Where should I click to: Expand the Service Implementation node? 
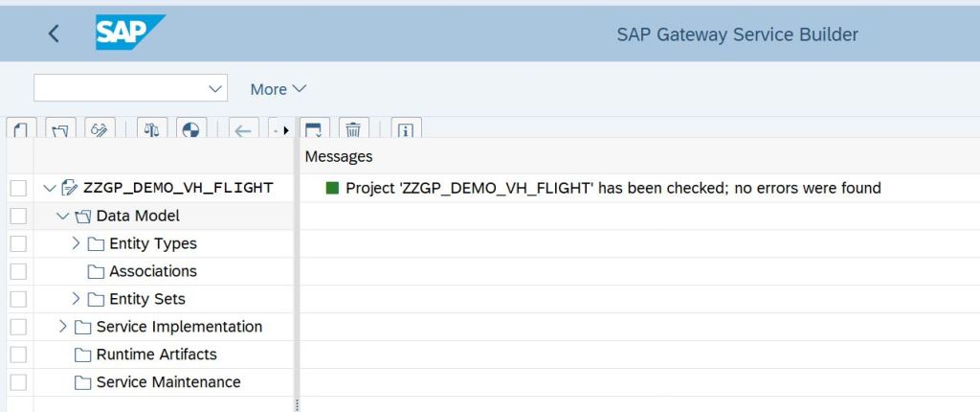[63, 327]
